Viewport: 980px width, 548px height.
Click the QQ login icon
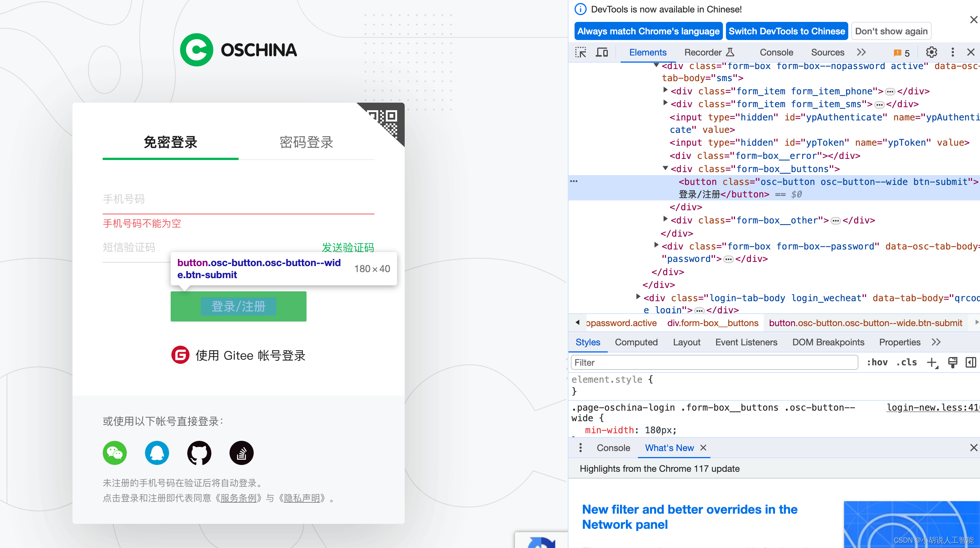coord(157,453)
